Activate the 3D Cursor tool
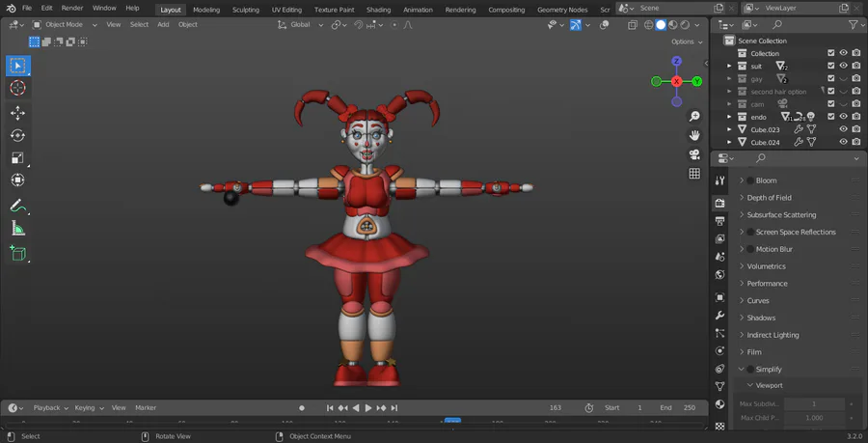The height and width of the screenshot is (443, 868). pos(18,88)
